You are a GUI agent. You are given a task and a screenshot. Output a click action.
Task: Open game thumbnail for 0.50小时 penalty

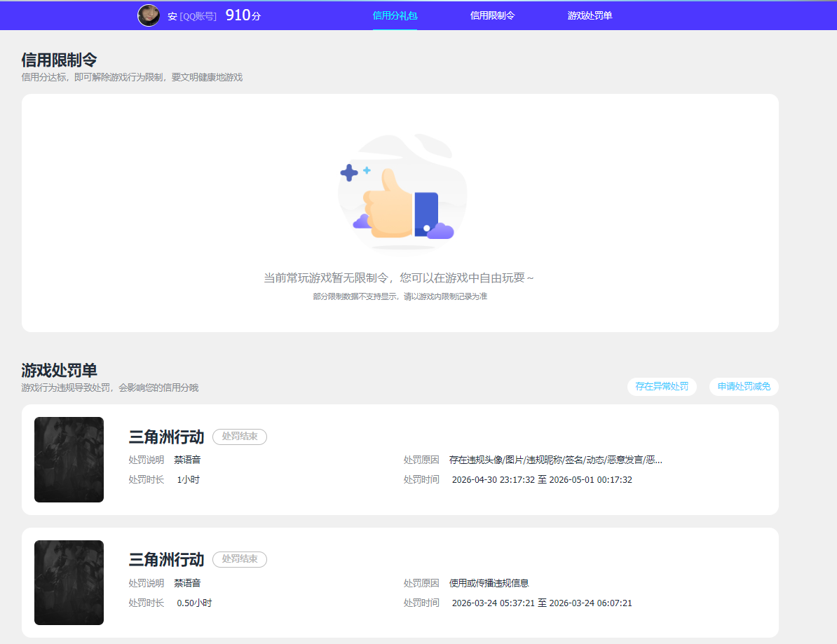coord(69,582)
